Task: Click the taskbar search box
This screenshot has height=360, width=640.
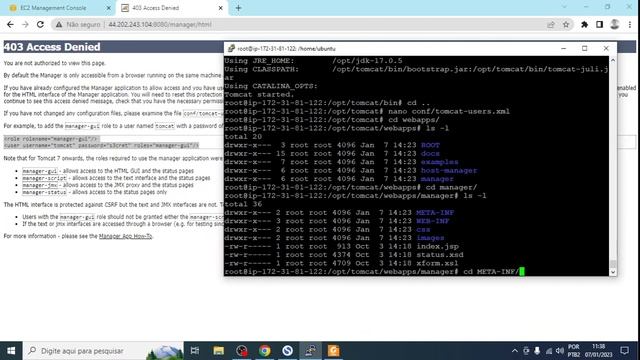Action: point(104,351)
